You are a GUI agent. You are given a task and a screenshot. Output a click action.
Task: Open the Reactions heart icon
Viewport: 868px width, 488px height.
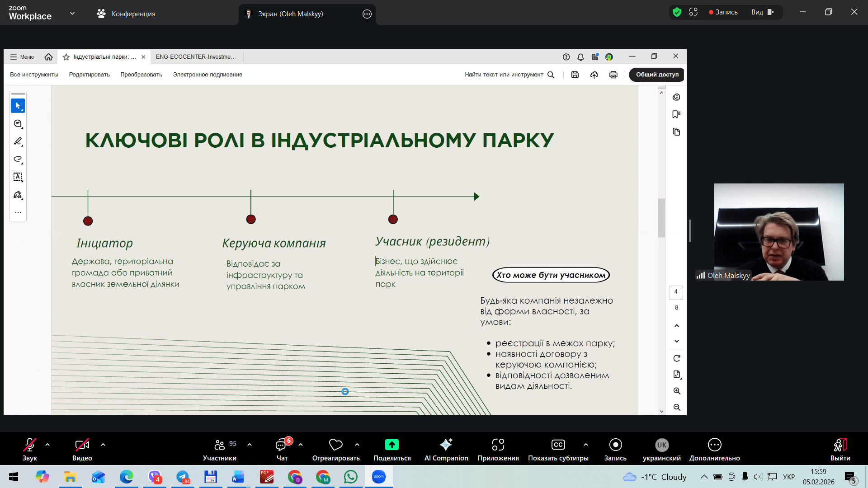pyautogui.click(x=335, y=445)
